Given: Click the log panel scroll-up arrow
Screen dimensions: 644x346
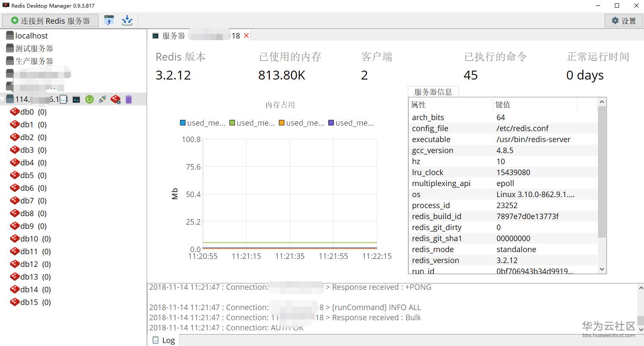Looking at the screenshot, I should pyautogui.click(x=641, y=288).
